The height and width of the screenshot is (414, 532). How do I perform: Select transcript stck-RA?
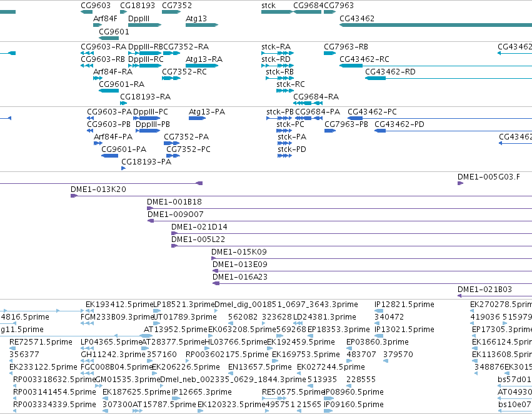tap(278, 53)
